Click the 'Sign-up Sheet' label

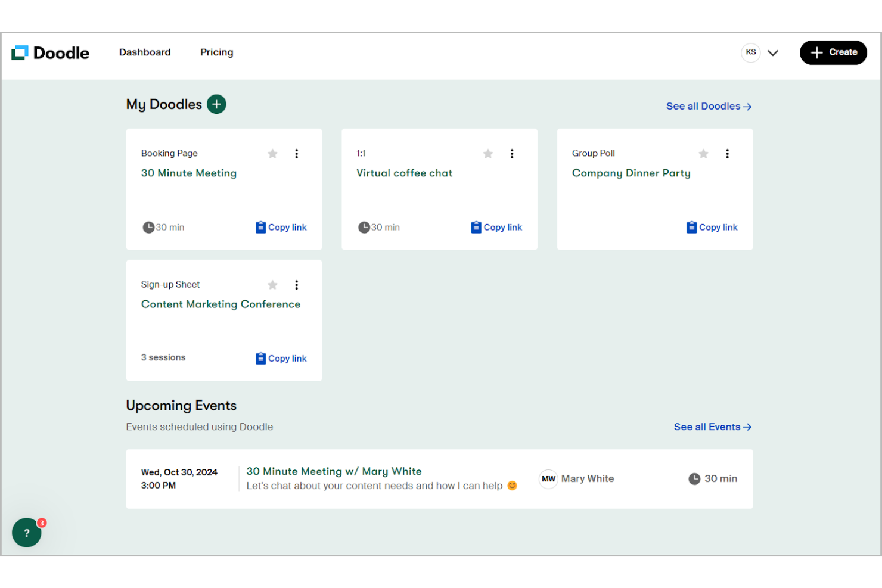170,285
